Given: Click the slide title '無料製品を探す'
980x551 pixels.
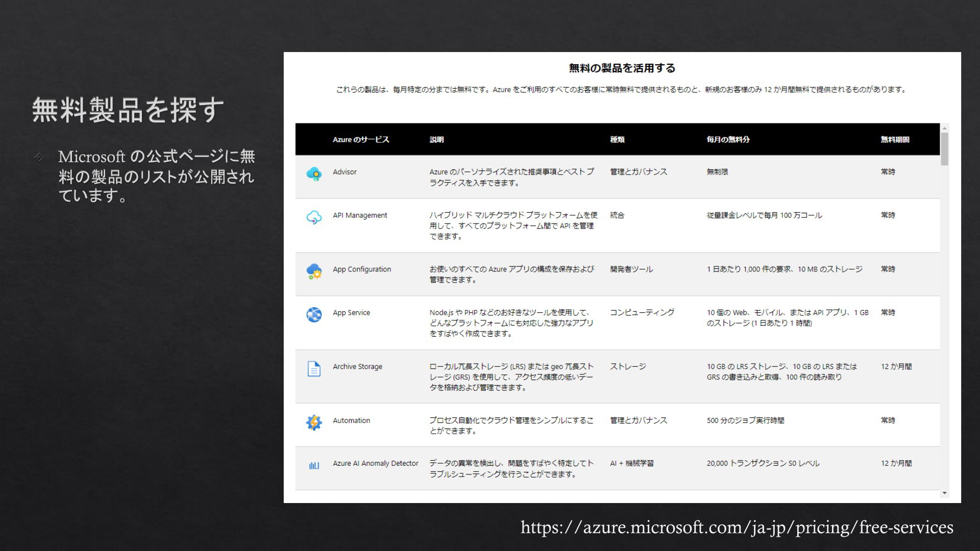Looking at the screenshot, I should click(128, 110).
